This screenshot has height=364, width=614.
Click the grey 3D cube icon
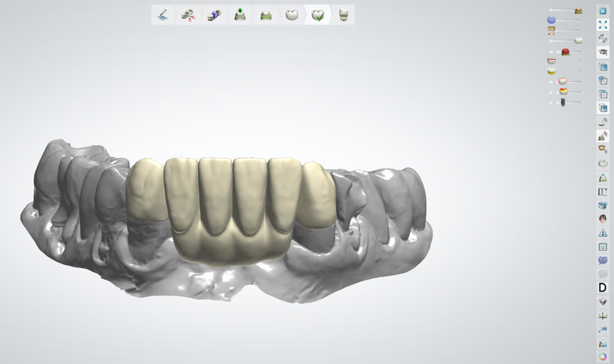coord(603,301)
